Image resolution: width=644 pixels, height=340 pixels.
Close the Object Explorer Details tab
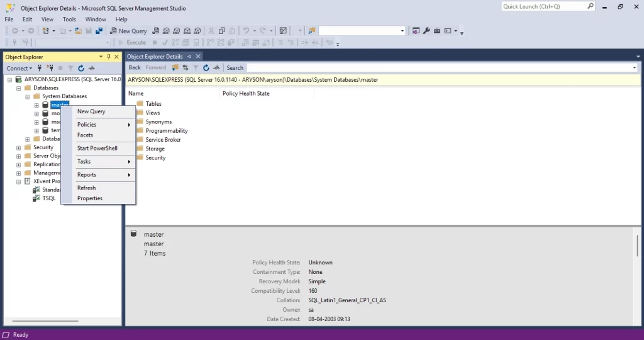click(x=198, y=56)
